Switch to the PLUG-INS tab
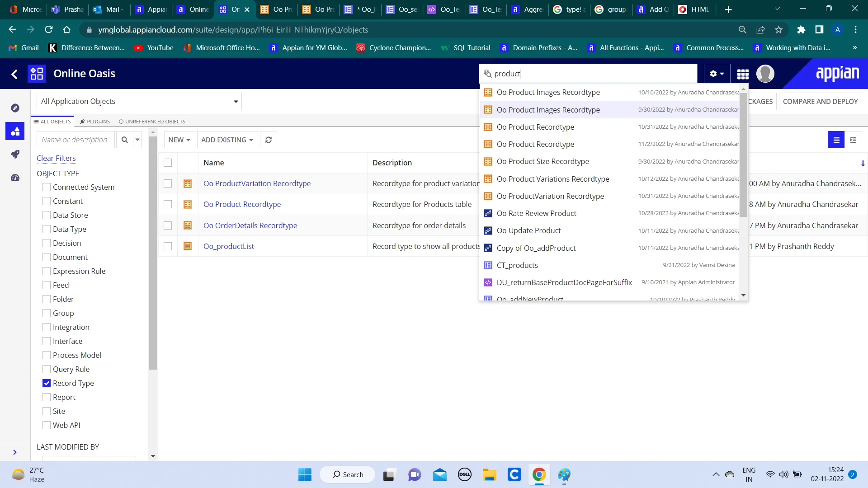The height and width of the screenshot is (488, 868). [x=95, y=122]
